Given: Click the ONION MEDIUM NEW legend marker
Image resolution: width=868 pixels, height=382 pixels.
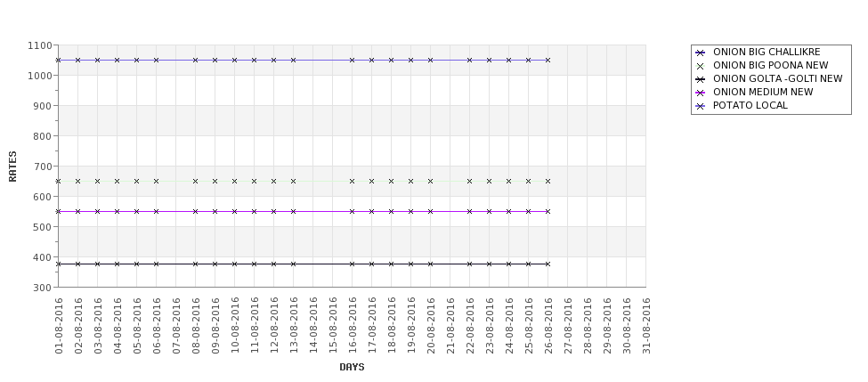Looking at the screenshot, I should click(701, 93).
